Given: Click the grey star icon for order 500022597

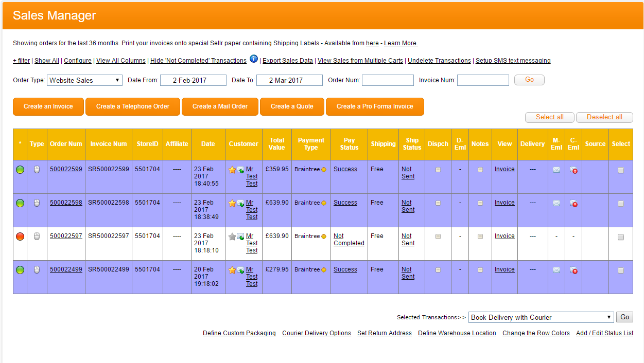Looking at the screenshot, I should click(x=232, y=237).
